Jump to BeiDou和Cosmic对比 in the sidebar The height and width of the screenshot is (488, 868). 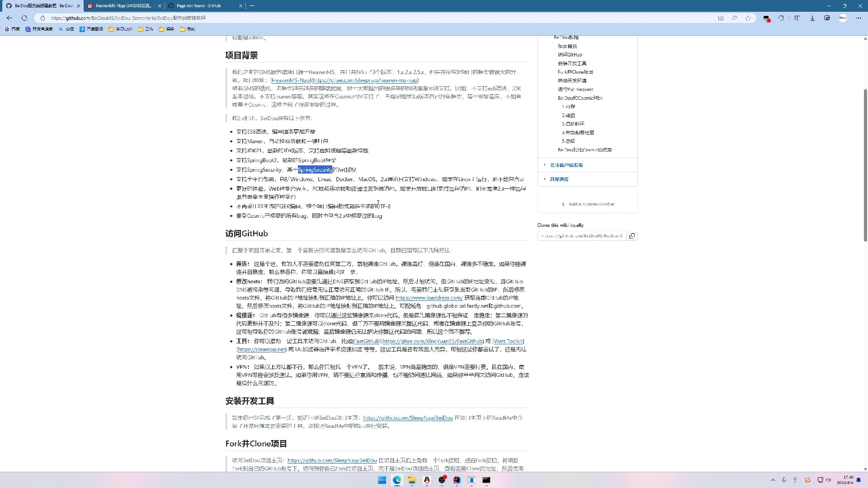[580, 98]
